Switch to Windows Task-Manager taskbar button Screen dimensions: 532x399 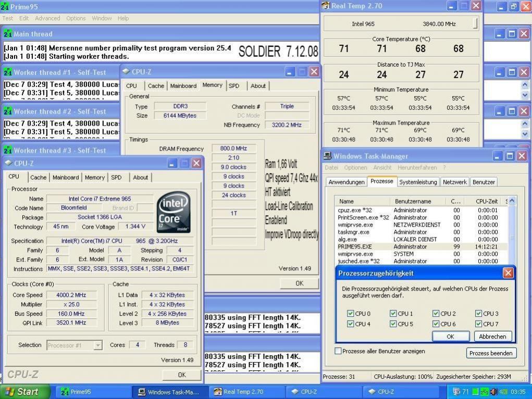(170, 392)
